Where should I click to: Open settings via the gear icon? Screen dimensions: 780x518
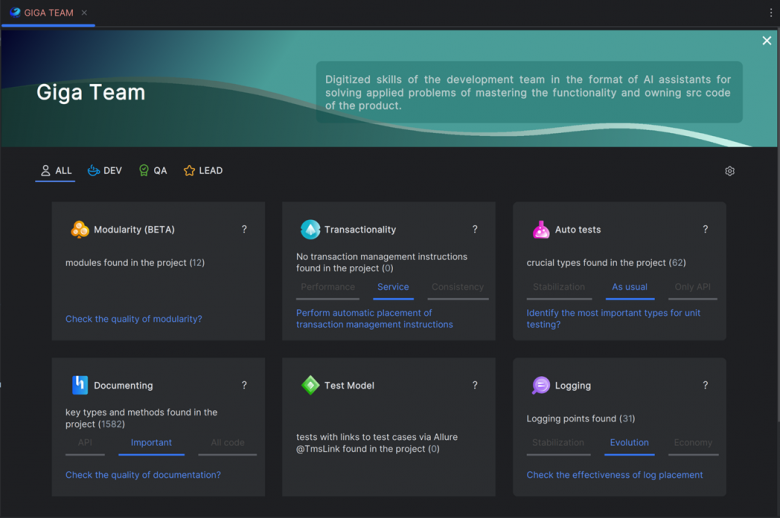coord(729,171)
